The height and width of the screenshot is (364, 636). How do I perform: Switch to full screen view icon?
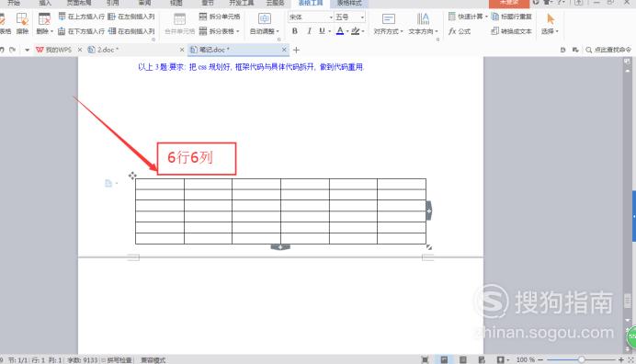click(425, 359)
